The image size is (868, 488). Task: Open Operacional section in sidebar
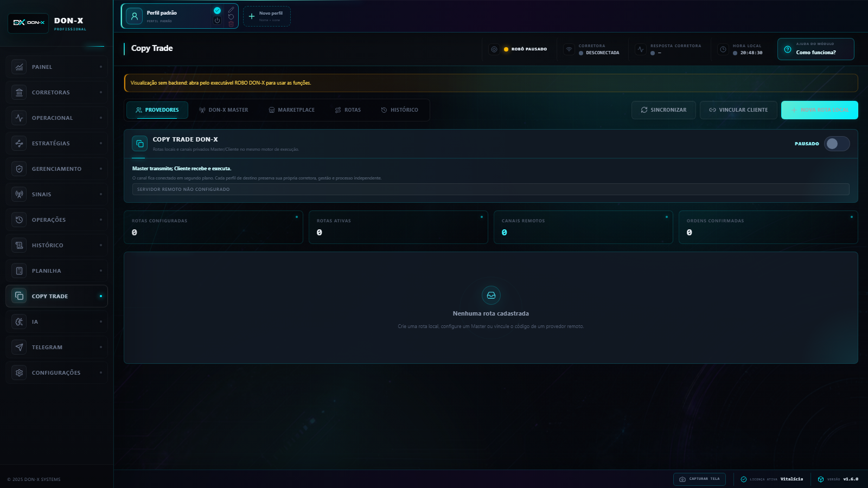coord(57,118)
